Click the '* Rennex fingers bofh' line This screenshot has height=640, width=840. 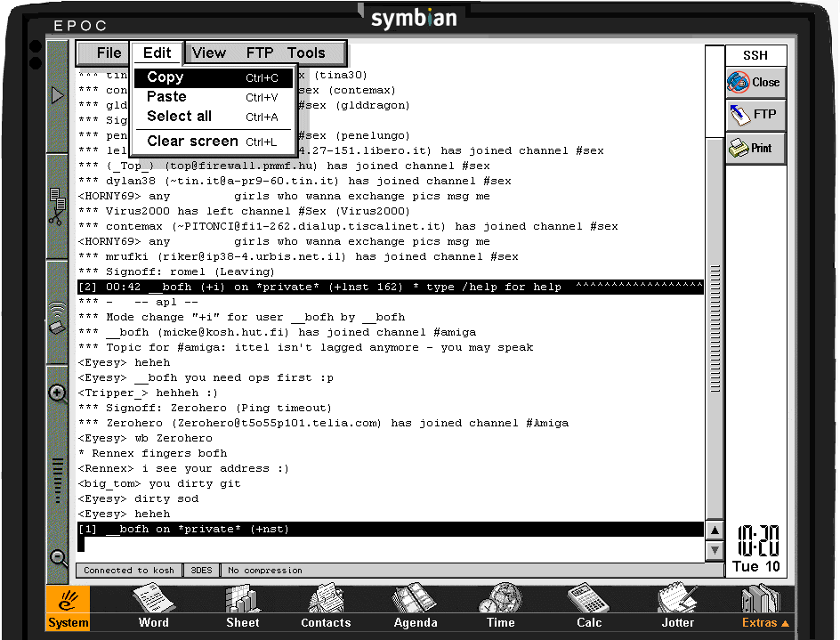pyautogui.click(x=153, y=453)
